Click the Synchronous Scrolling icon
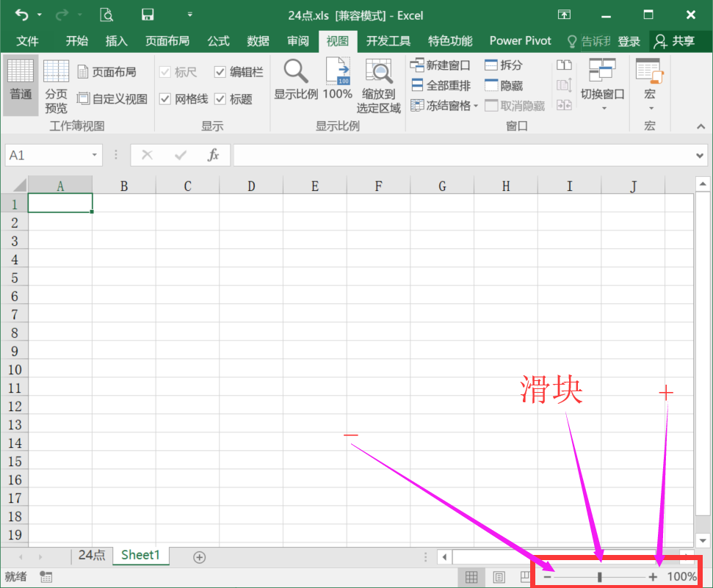This screenshot has width=713, height=588. [x=565, y=85]
